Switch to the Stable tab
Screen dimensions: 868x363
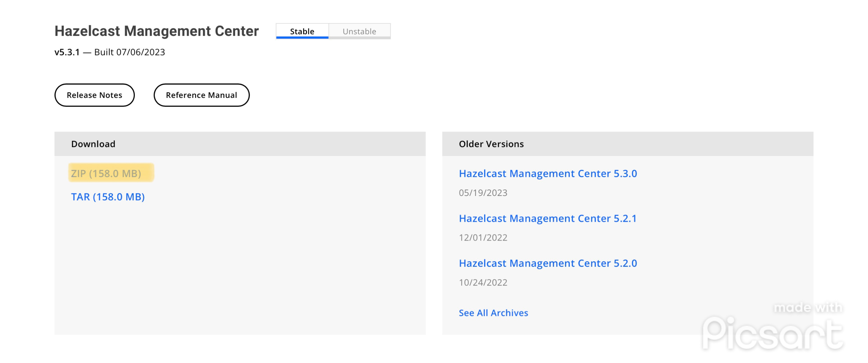coord(302,31)
